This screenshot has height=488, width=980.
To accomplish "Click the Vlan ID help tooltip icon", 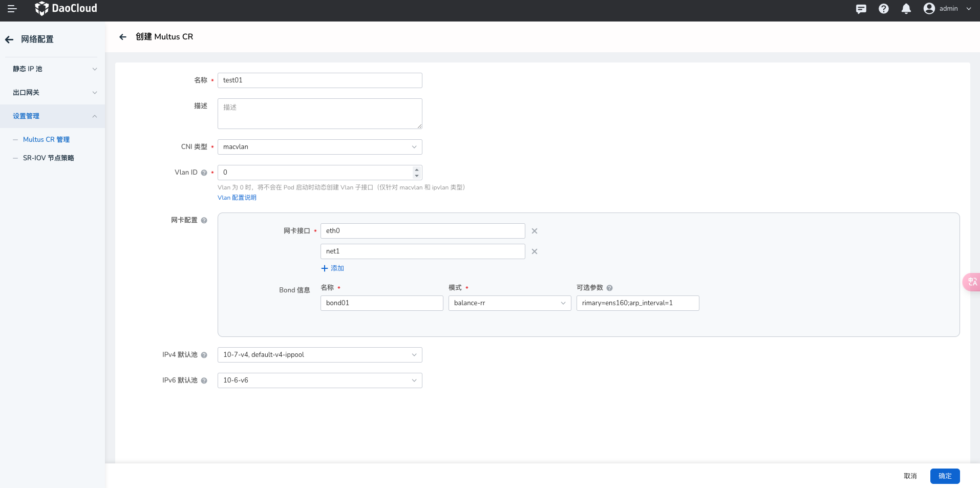I will coord(204,173).
